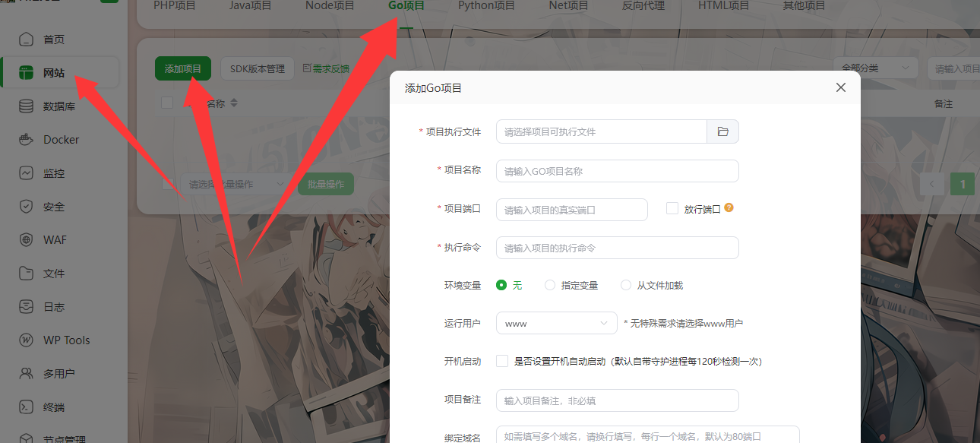This screenshot has width=980, height=443.
Task: Click the green 添加项目 button
Action: (x=183, y=68)
